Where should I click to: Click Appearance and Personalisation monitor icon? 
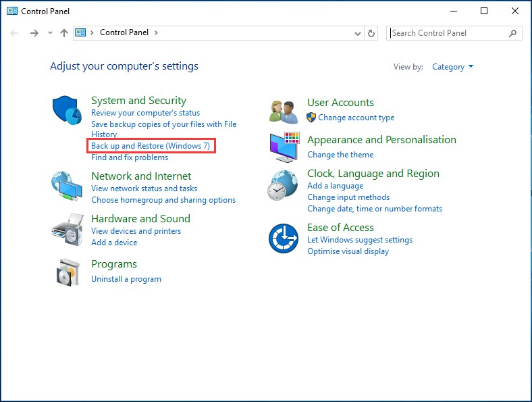click(x=284, y=147)
